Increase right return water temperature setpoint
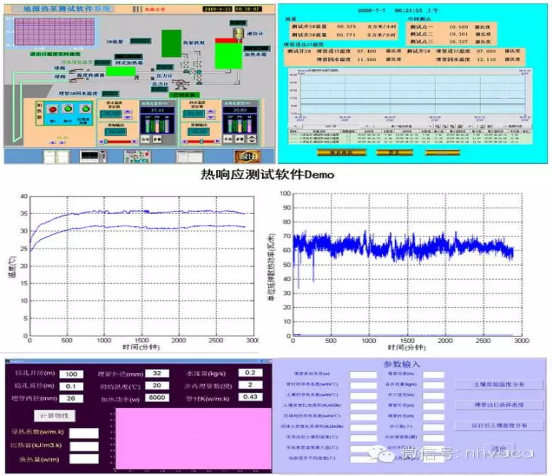553x476 pixels. click(211, 112)
